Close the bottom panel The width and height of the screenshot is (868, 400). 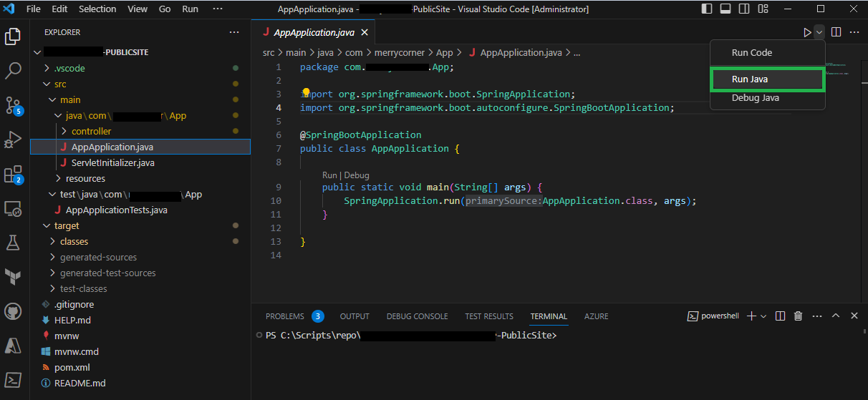[x=854, y=316]
